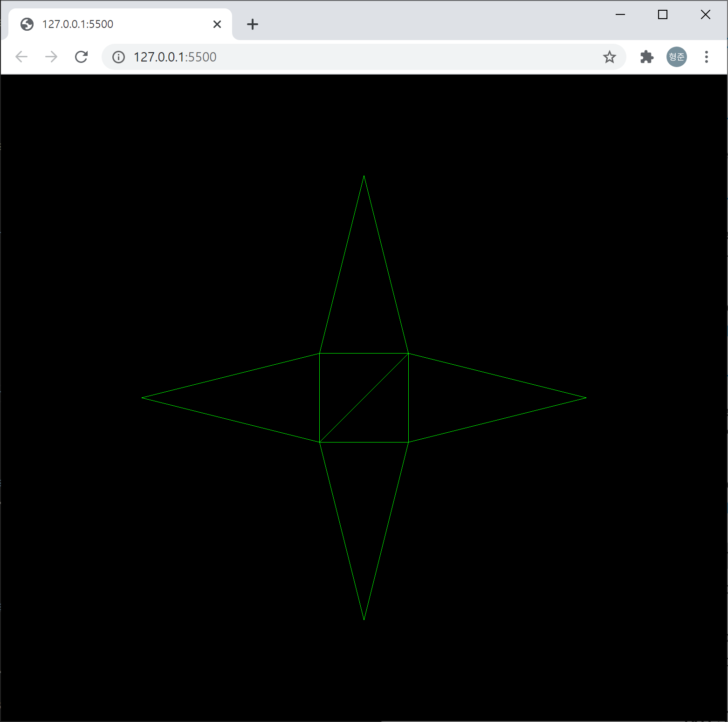Click the address bar URL field
Image resolution: width=728 pixels, height=722 pixels.
(364, 57)
